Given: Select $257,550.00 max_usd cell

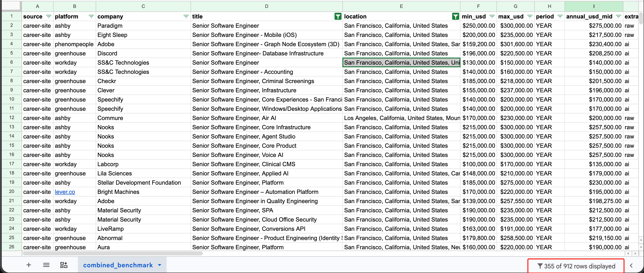Looking at the screenshot, I should pyautogui.click(x=516, y=201).
